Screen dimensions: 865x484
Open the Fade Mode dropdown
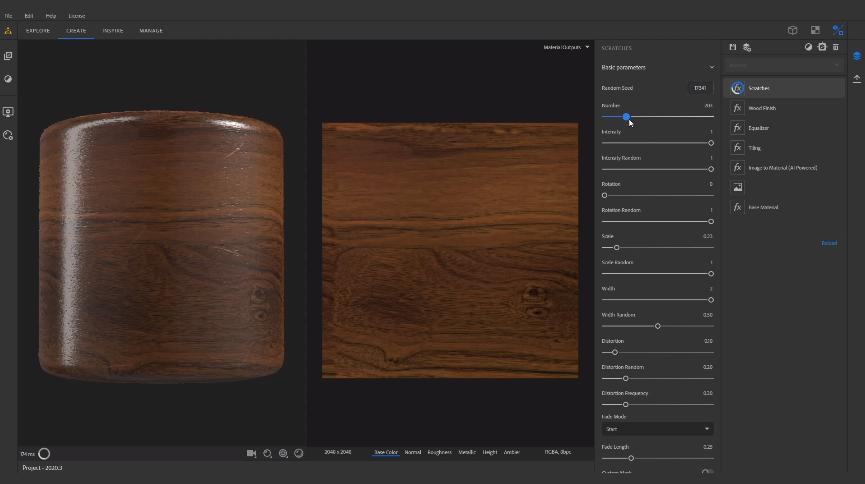point(657,428)
